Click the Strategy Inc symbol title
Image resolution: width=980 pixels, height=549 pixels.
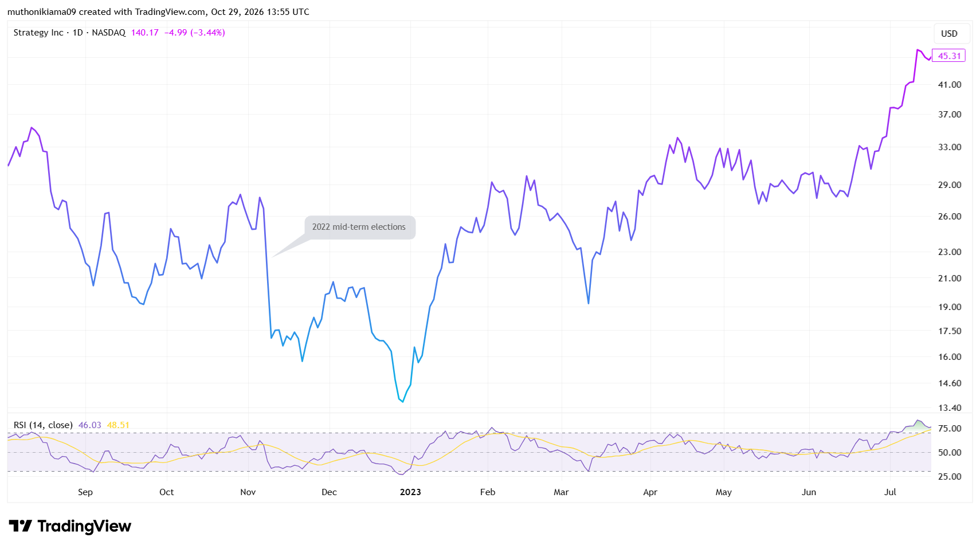pyautogui.click(x=38, y=33)
